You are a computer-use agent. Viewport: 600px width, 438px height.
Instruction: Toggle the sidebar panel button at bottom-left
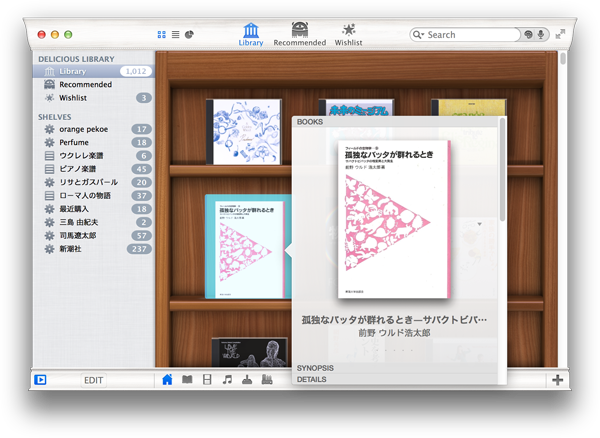[x=41, y=380]
